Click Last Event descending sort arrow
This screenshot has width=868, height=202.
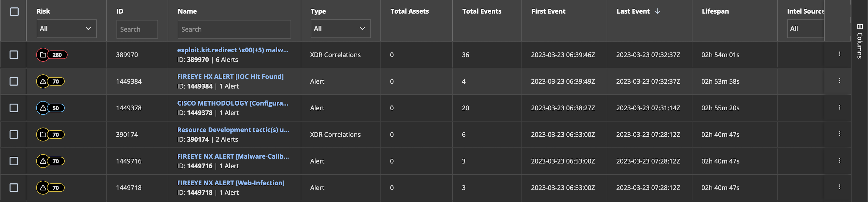pos(657,11)
